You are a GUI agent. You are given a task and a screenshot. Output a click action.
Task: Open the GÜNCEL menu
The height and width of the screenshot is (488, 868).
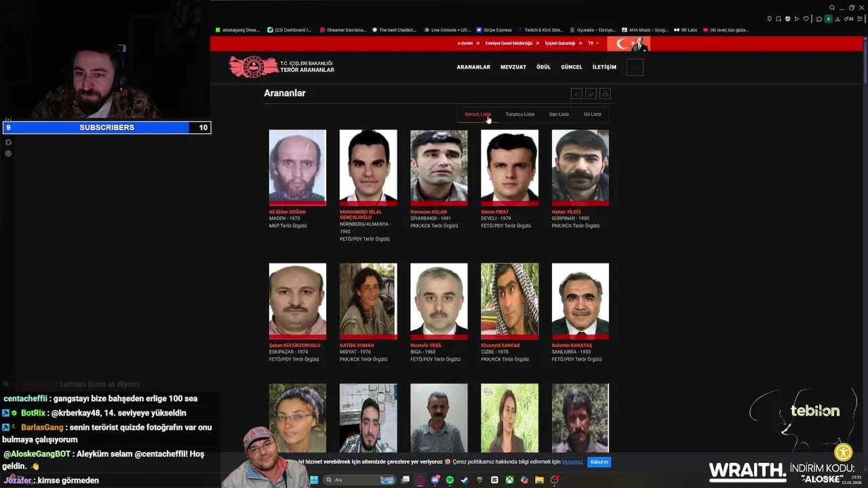point(571,67)
